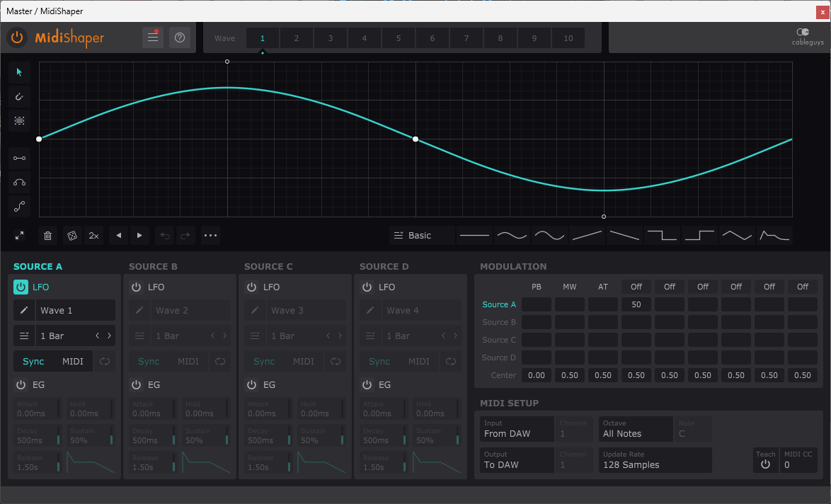Viewport: 831px width, 504px height.
Task: Select the pointer arrow tool
Action: pos(19,72)
